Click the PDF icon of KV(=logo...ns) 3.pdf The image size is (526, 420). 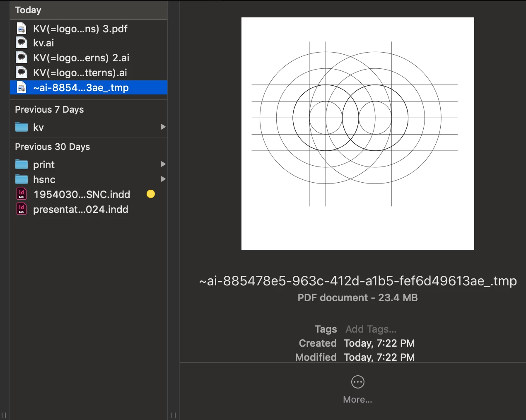(22, 29)
